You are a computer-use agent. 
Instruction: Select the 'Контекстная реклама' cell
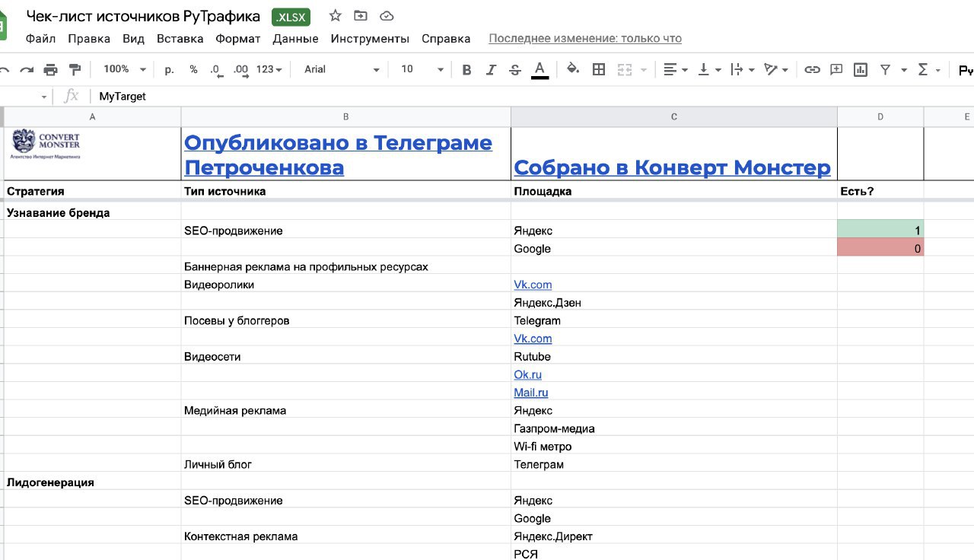[x=346, y=536]
